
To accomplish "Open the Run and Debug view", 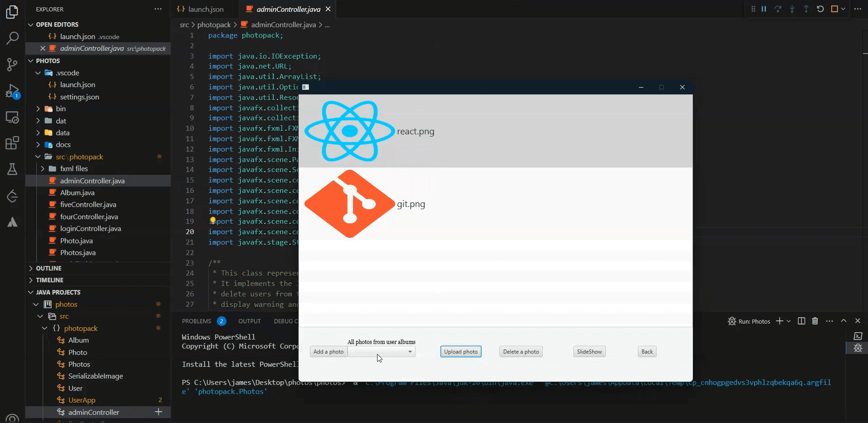I will click(x=12, y=91).
